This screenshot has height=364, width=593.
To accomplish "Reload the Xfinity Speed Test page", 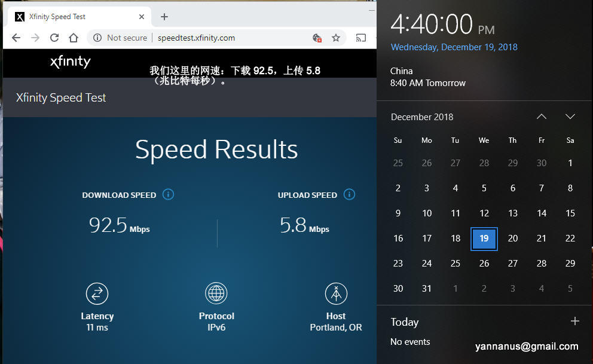I will 54,38.
